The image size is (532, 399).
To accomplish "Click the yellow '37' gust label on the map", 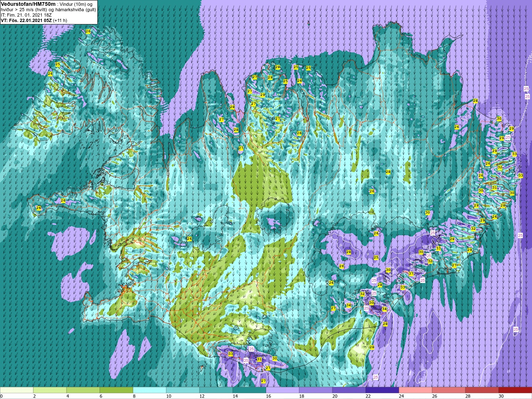I will pyautogui.click(x=411, y=273).
